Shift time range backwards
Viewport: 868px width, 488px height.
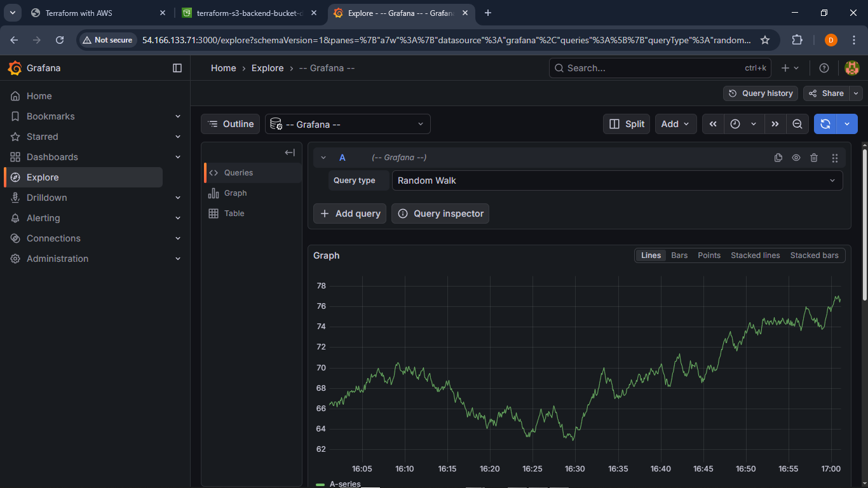713,124
